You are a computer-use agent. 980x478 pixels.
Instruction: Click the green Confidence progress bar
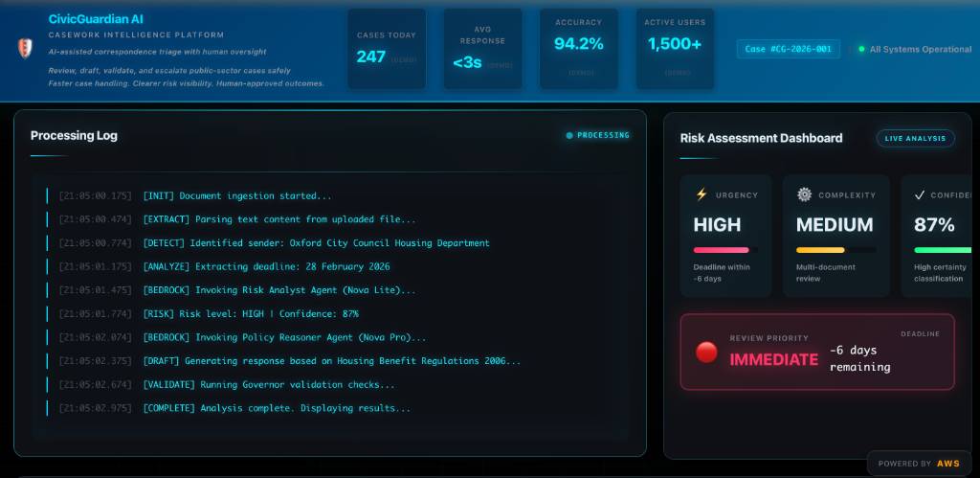(x=945, y=250)
